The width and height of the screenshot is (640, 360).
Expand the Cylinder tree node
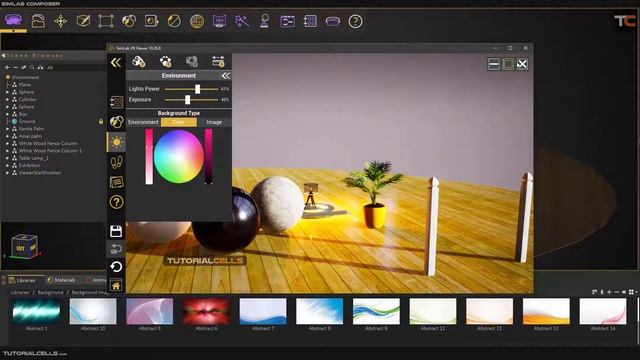coord(7,99)
